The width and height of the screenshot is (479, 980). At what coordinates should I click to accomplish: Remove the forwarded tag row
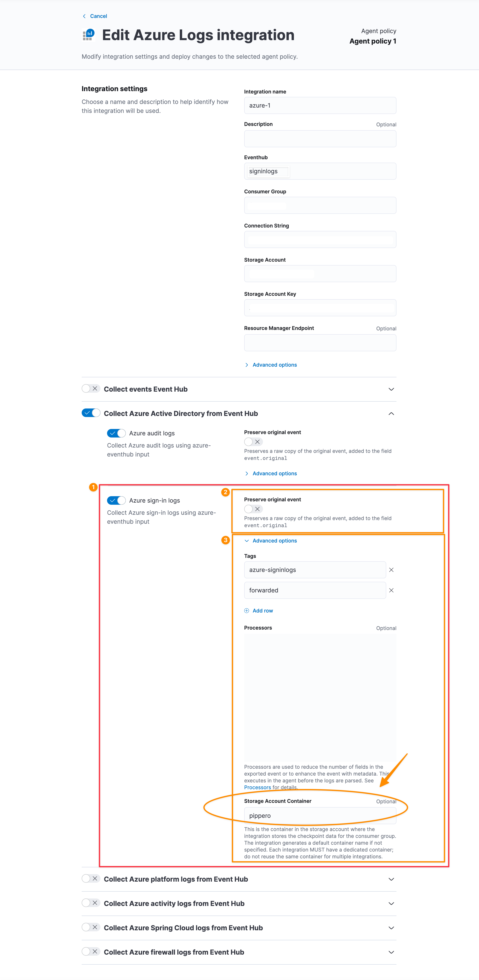tap(391, 590)
